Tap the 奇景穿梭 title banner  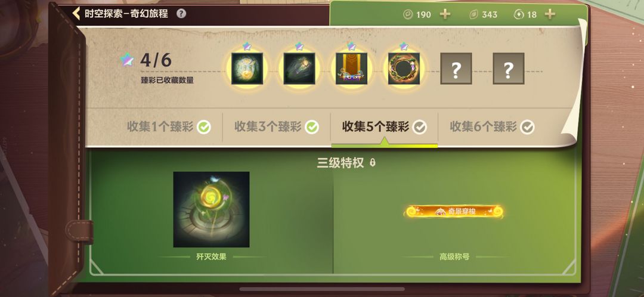[x=454, y=212]
